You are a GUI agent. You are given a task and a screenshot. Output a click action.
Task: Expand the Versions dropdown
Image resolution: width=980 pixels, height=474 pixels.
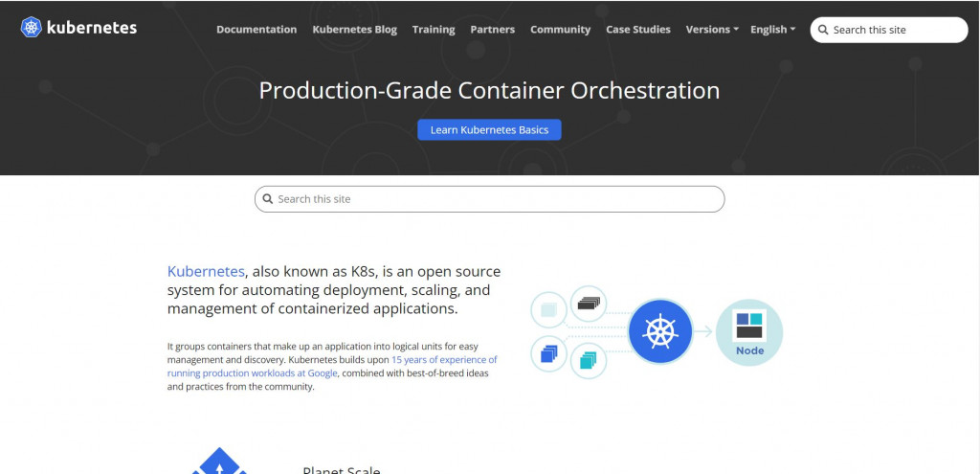(712, 30)
